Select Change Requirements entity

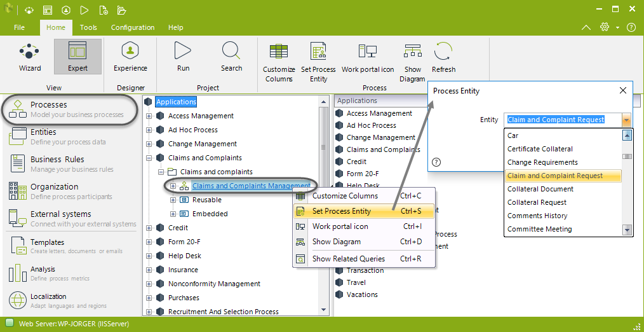tap(563, 162)
